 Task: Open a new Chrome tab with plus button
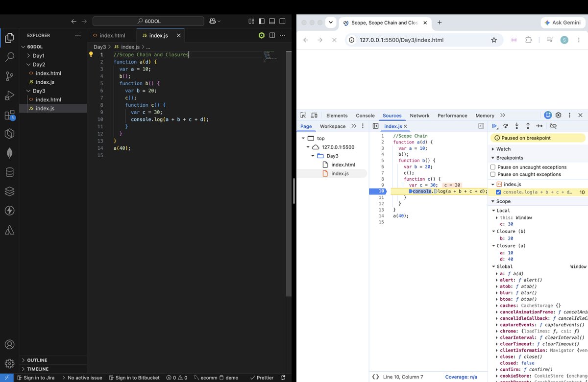[x=440, y=23]
